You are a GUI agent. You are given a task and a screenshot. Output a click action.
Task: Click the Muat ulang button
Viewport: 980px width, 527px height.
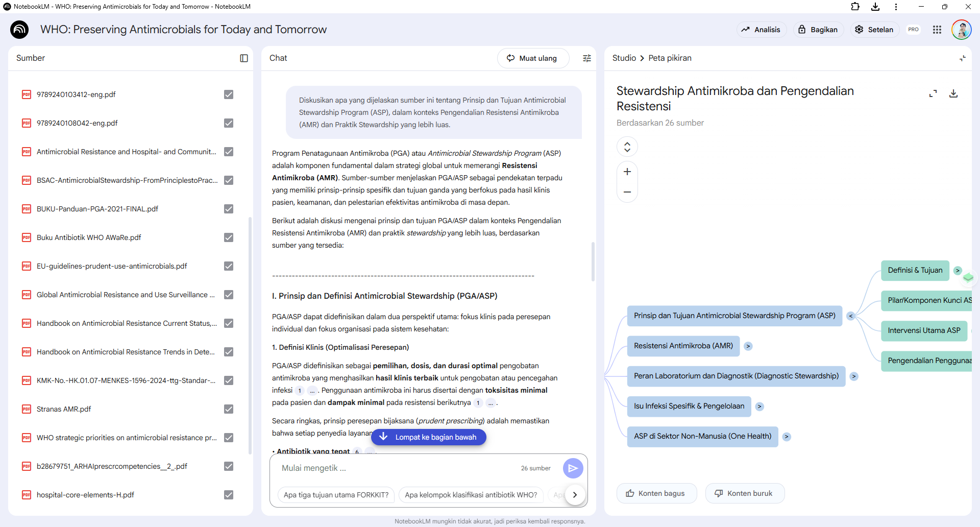[533, 58]
